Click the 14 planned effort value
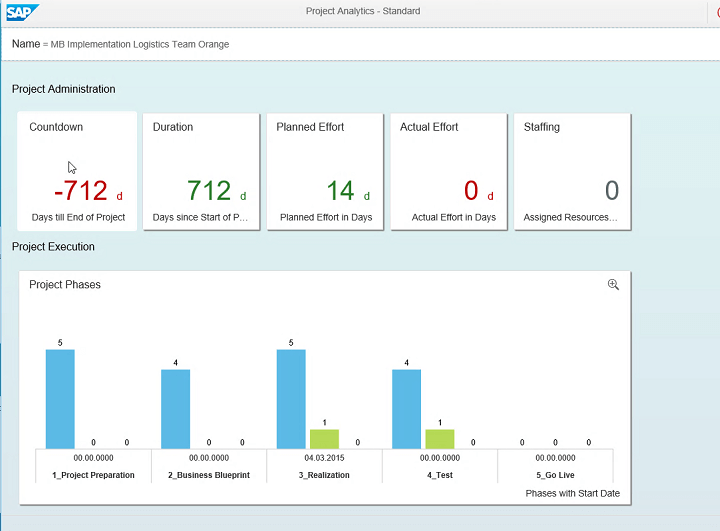The image size is (720, 531). click(340, 191)
